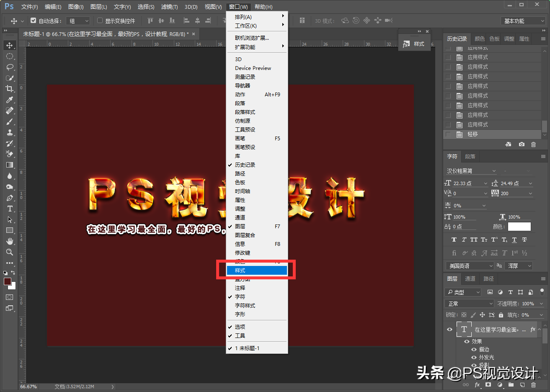This screenshot has width=550, height=392.
Task: Select the Blur tool
Action: (10, 176)
